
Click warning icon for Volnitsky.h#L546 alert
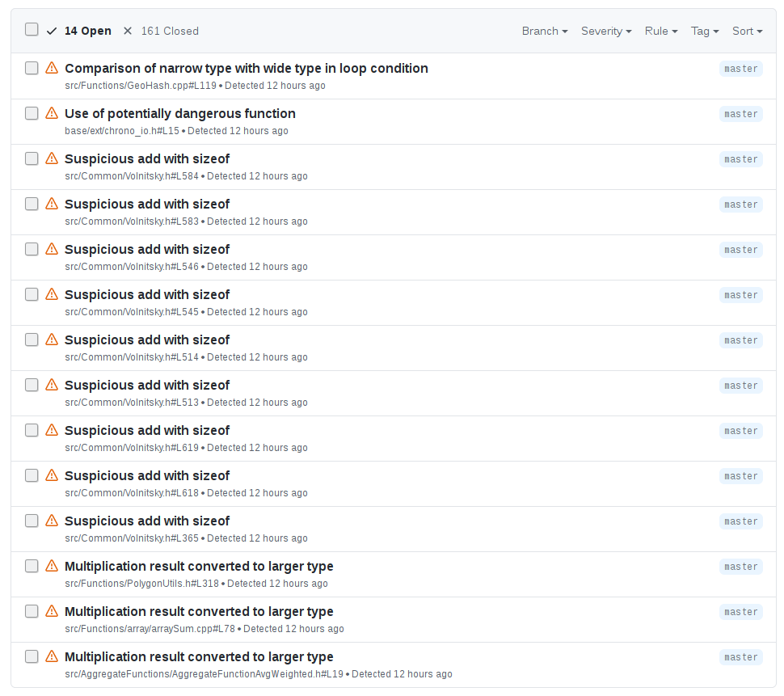pyautogui.click(x=52, y=249)
